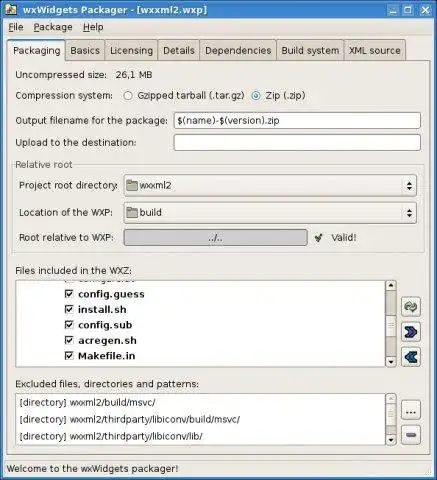
Task: Open the Project root directory wxxml2 dropdown
Action: click(270, 185)
